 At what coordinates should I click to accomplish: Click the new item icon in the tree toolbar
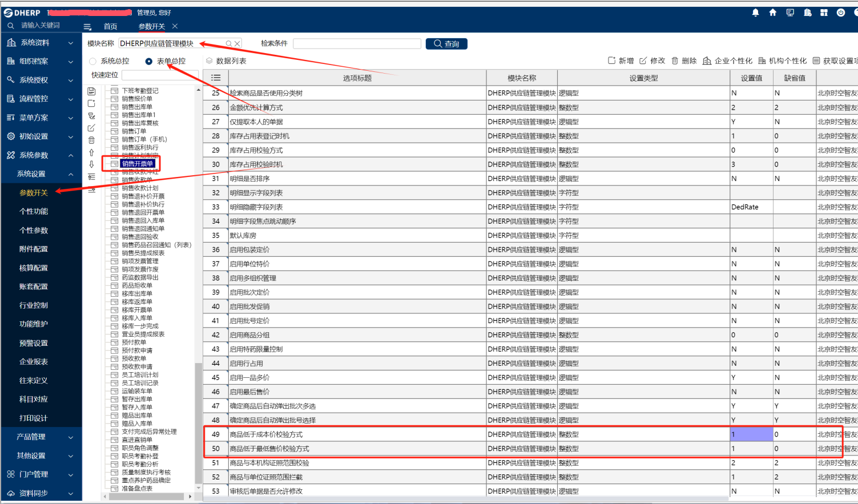tap(91, 103)
